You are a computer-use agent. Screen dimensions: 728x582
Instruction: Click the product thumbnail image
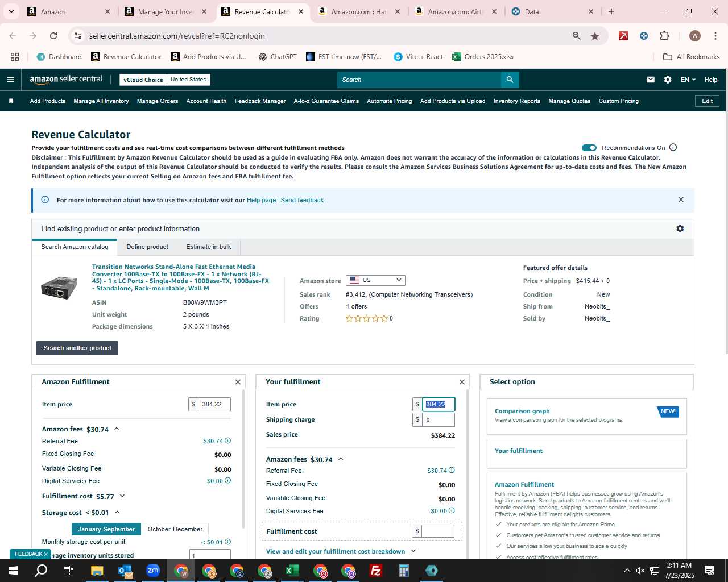click(x=59, y=288)
